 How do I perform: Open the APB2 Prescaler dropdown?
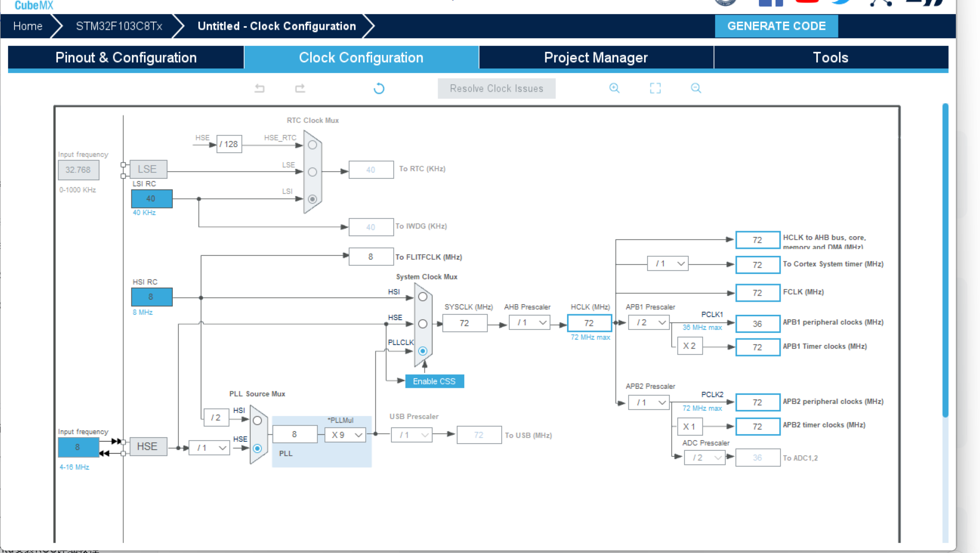point(649,402)
